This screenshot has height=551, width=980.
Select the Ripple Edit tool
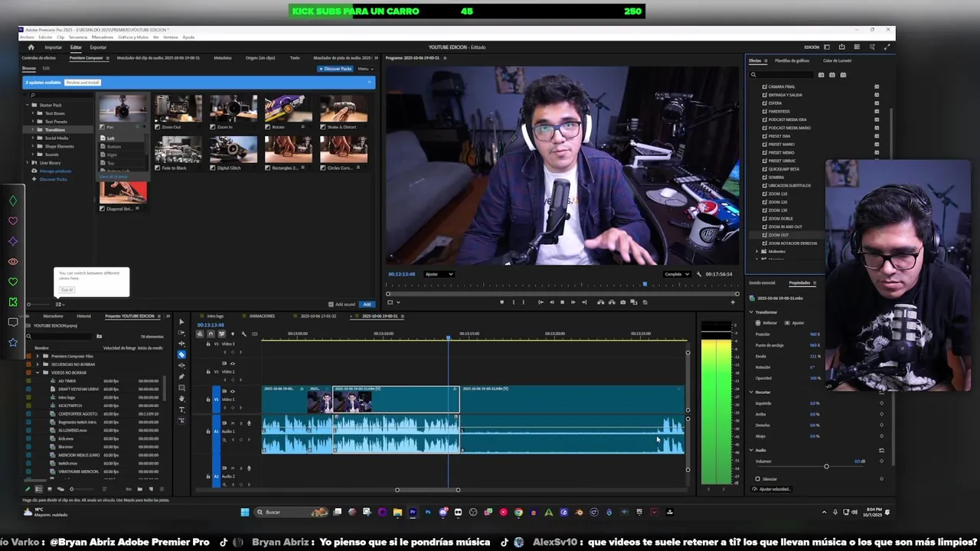pos(181,344)
